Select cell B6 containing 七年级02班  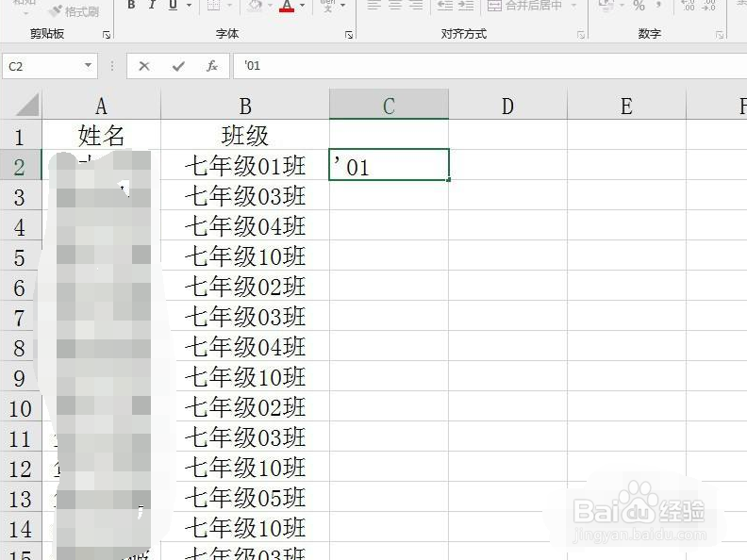245,287
